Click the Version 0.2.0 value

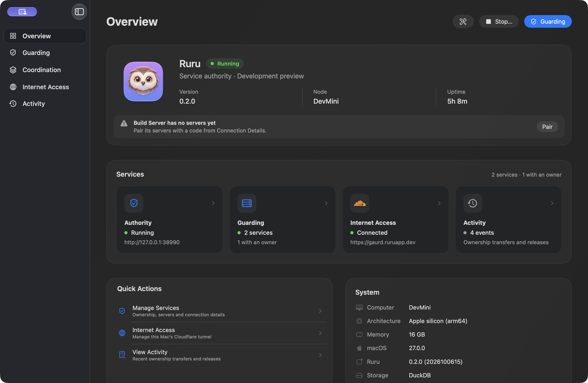187,101
